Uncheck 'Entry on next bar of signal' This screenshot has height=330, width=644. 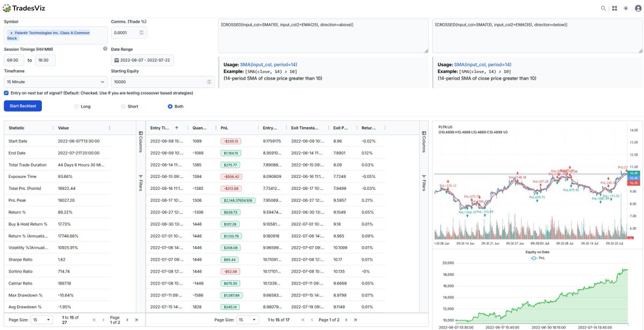tap(5, 93)
